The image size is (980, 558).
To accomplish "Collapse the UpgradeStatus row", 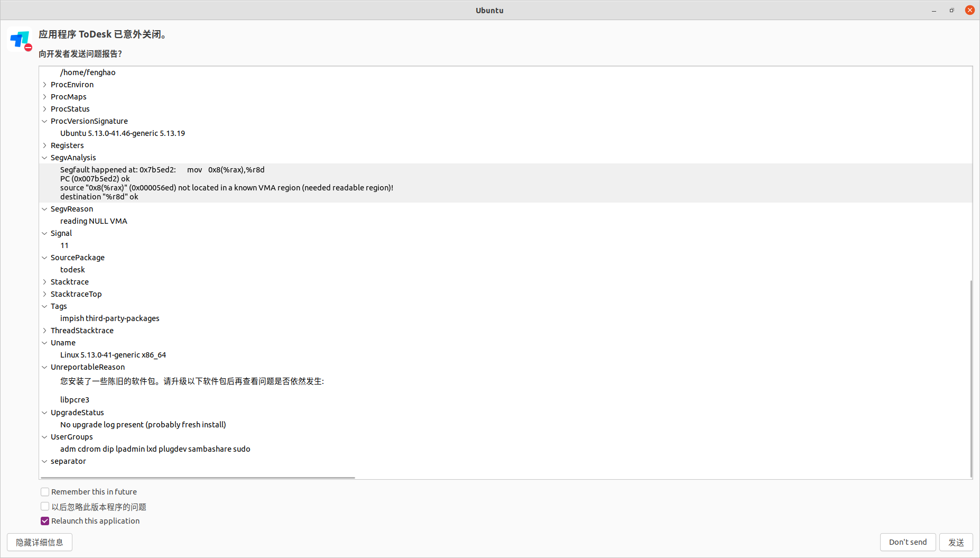I will coord(45,413).
